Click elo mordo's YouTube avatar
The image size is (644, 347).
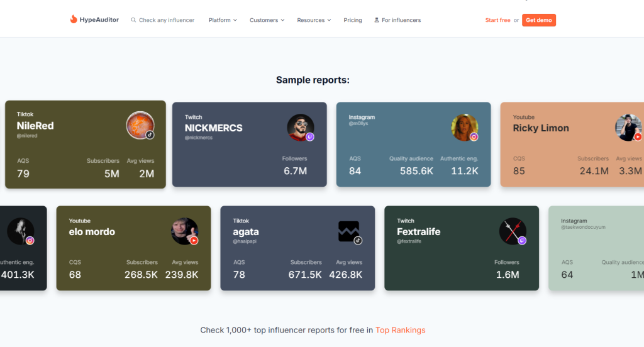coord(184,231)
